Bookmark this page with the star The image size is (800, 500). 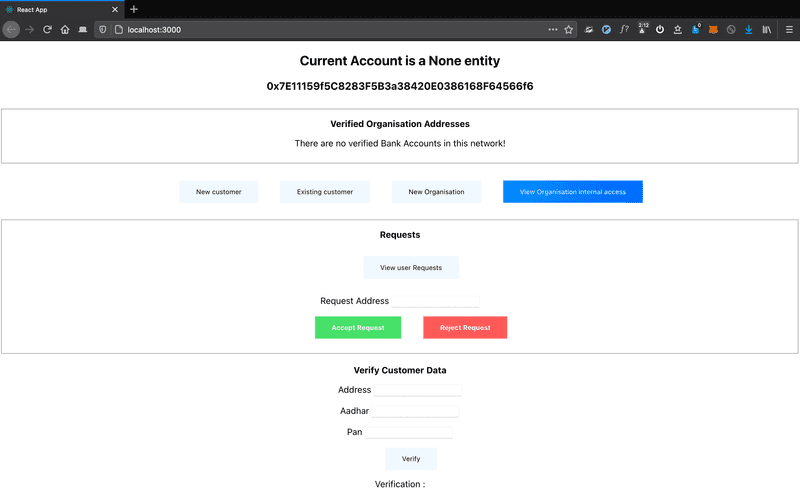(569, 30)
